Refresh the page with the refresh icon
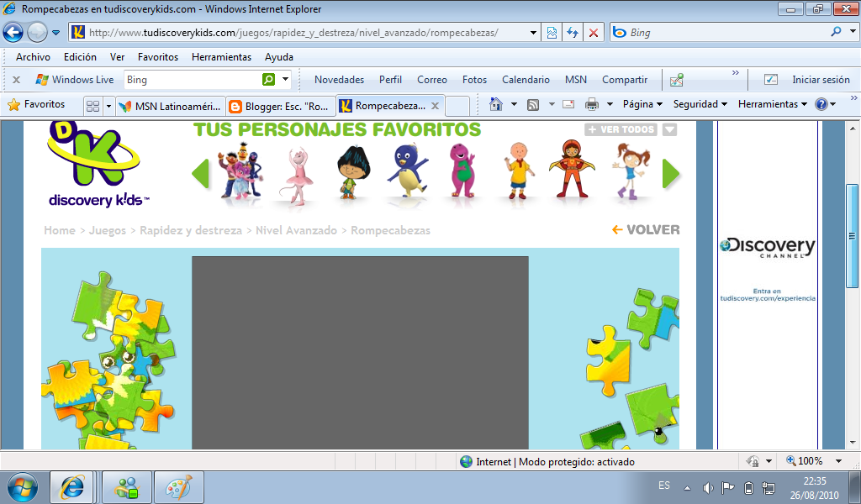 pyautogui.click(x=573, y=33)
